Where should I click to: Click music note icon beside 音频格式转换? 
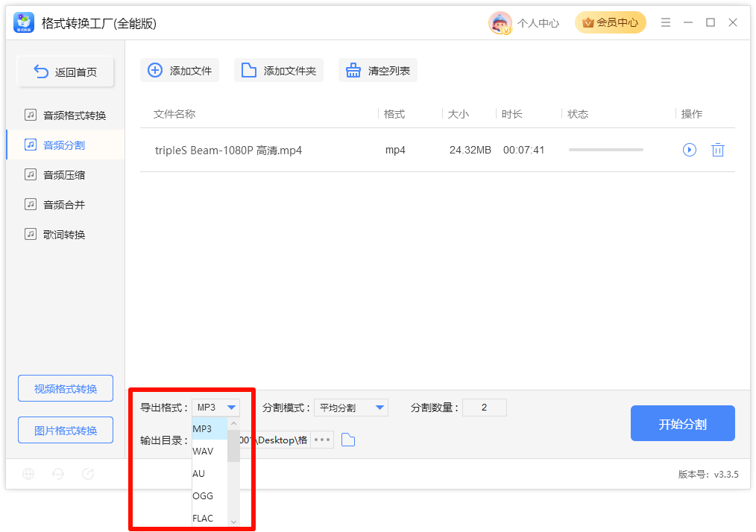click(31, 115)
